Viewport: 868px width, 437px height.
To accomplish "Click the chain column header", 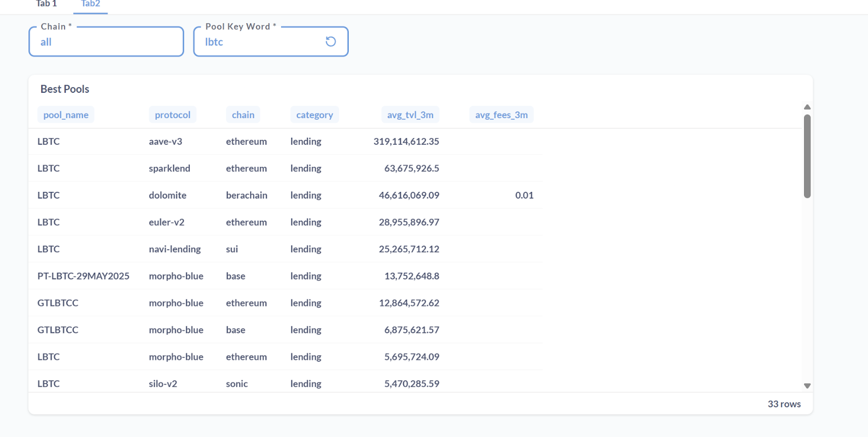I will click(243, 115).
